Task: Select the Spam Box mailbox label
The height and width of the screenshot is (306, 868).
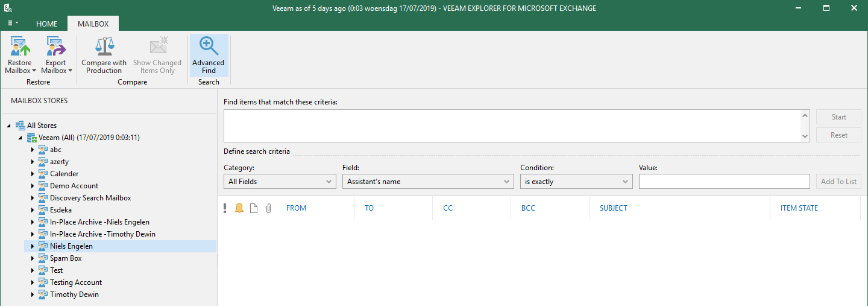Action: (66, 258)
